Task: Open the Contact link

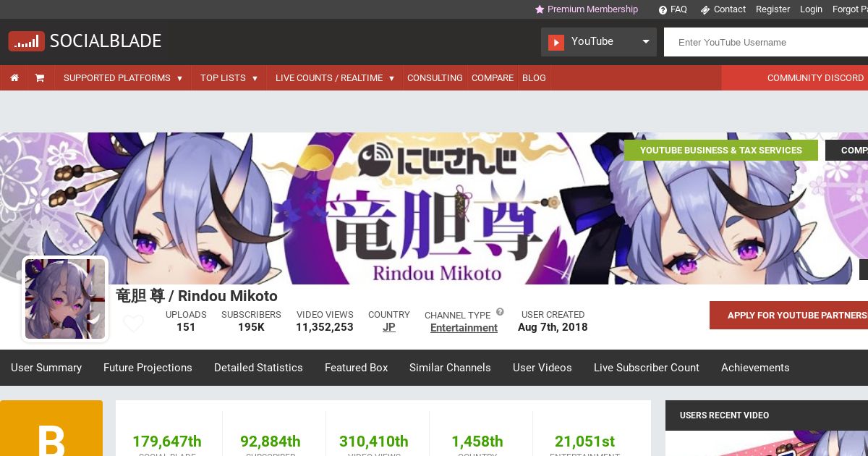Action: (x=729, y=9)
